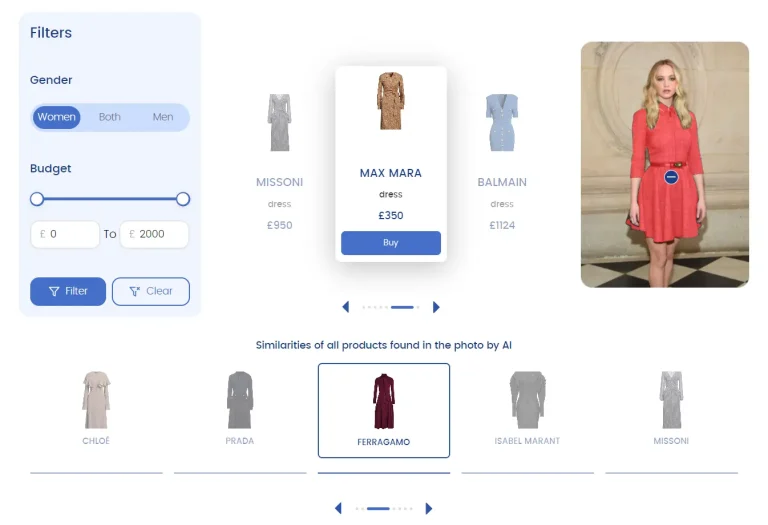Open the Balmain dress card
The height and width of the screenshot is (525, 768).
[502, 162]
